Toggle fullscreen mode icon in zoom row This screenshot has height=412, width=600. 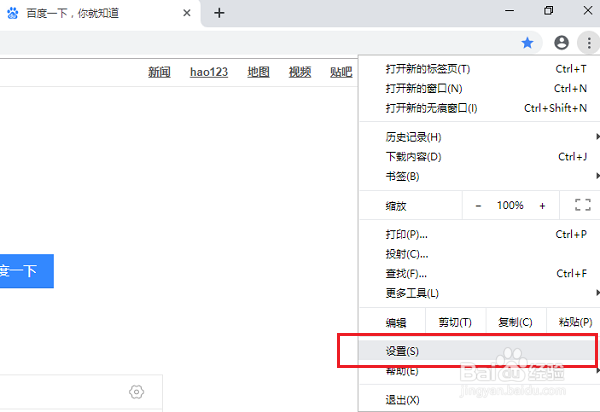tap(583, 205)
